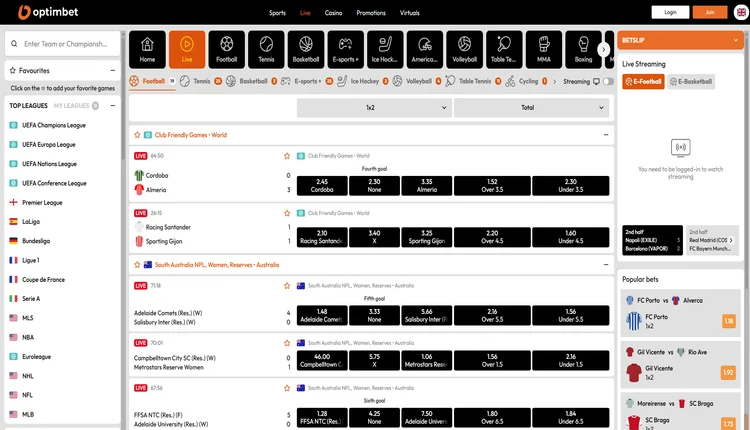750x430 pixels.
Task: Click the search magnifier icon
Action: pos(14,44)
